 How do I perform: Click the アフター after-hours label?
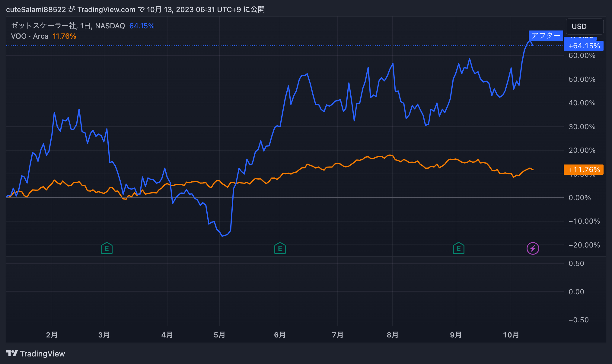click(x=546, y=36)
